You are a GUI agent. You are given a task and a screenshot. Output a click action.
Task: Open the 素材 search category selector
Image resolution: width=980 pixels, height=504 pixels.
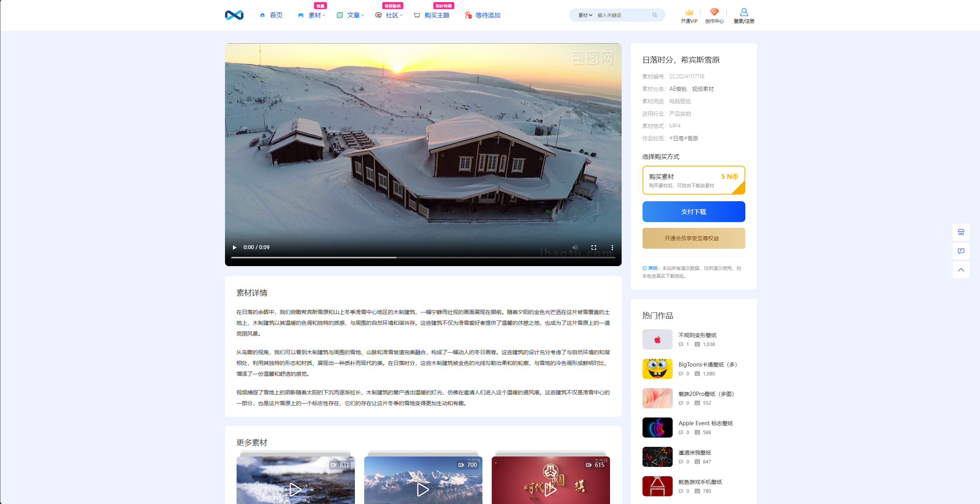pyautogui.click(x=585, y=15)
